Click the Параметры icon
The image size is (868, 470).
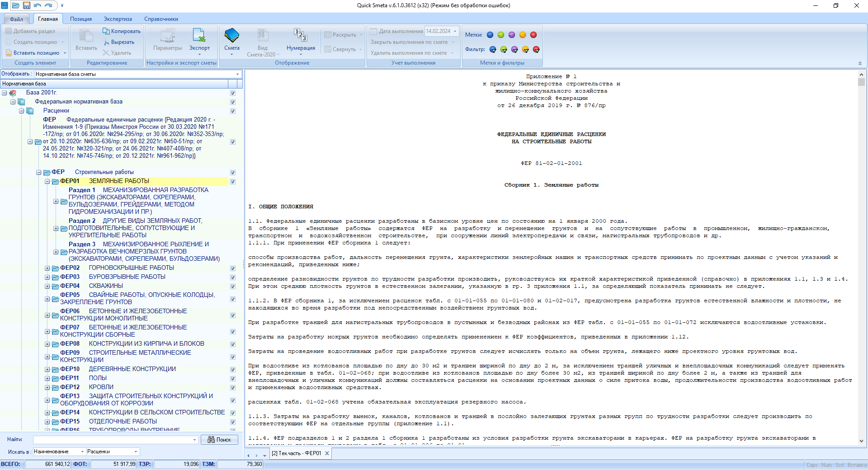pos(168,36)
